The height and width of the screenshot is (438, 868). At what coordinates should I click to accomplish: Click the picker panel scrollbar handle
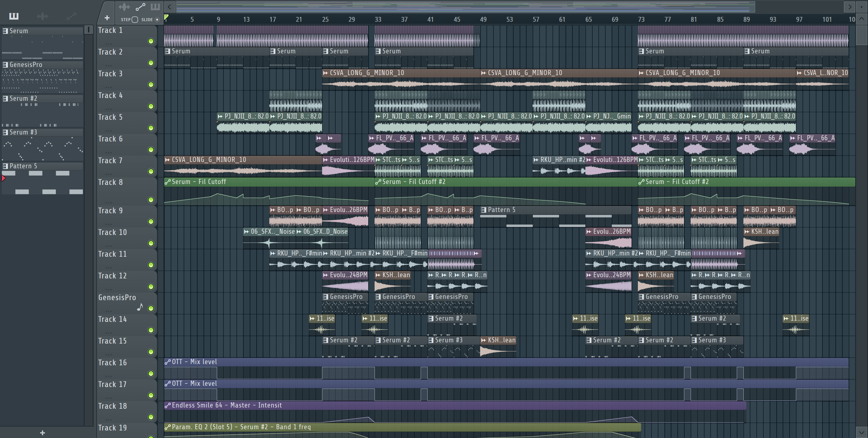pos(89,30)
